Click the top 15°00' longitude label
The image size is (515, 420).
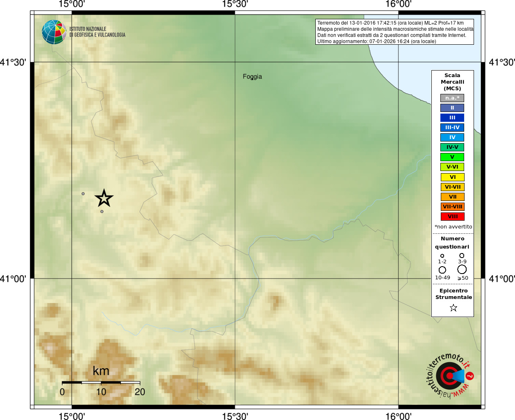point(72,4)
